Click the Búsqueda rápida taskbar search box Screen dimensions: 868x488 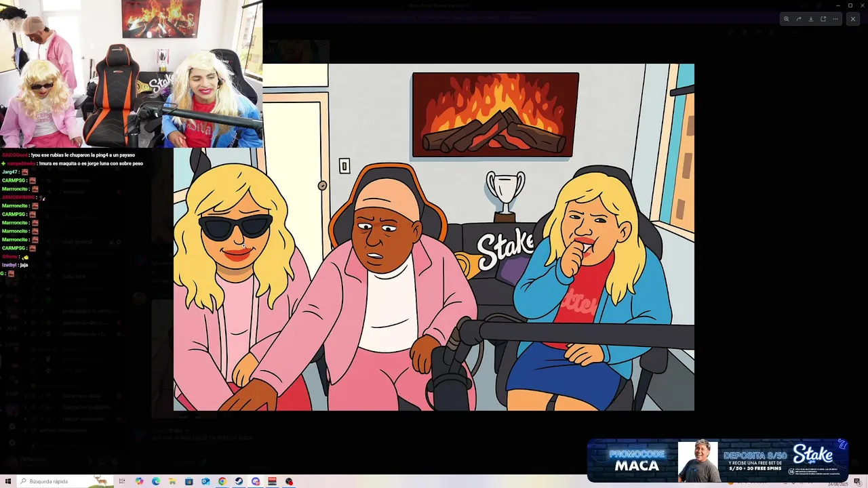click(64, 481)
